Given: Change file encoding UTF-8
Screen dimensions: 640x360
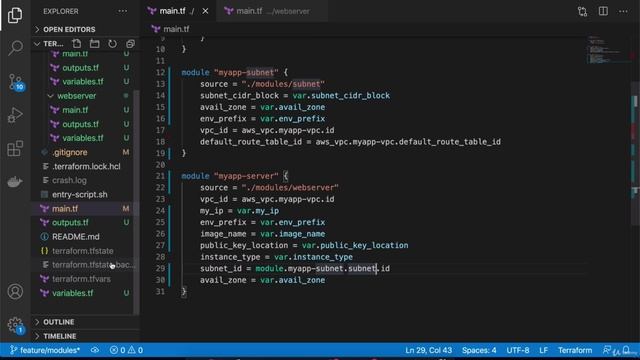Looking at the screenshot, I should (518, 350).
